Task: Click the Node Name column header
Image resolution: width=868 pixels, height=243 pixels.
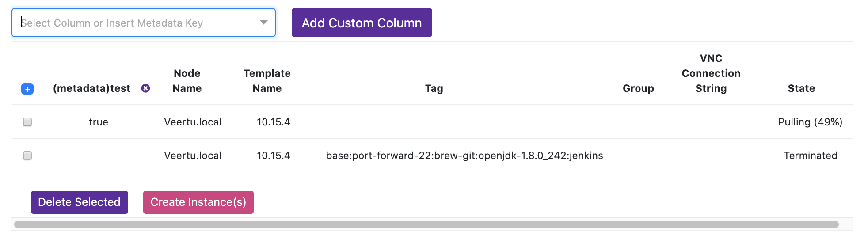Action: (187, 81)
